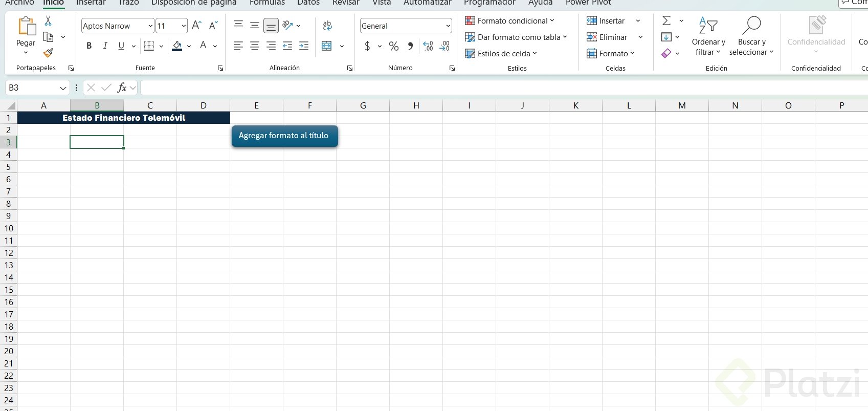Apply the comma thousands separator style
Screen dimensions: 868x411
tap(410, 46)
